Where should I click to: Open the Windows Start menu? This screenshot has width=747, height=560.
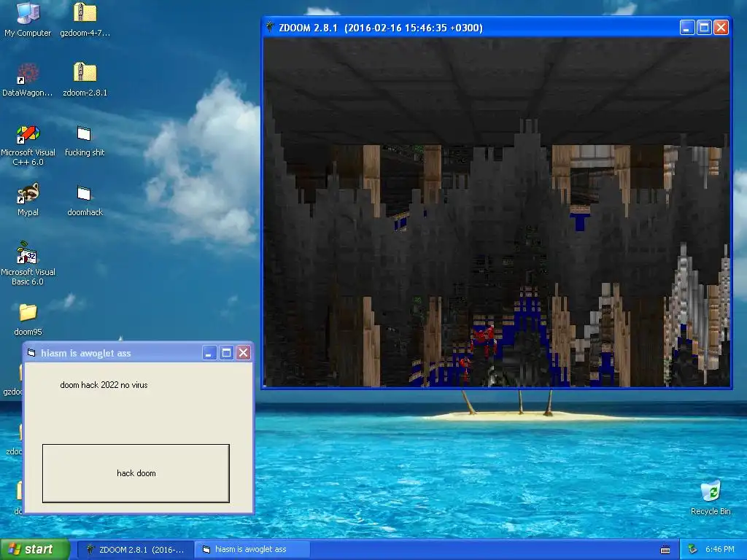(35, 549)
